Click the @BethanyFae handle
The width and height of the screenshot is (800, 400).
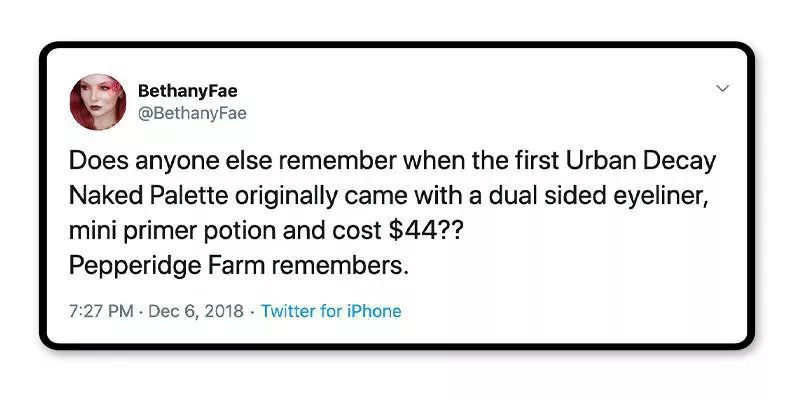tap(192, 113)
